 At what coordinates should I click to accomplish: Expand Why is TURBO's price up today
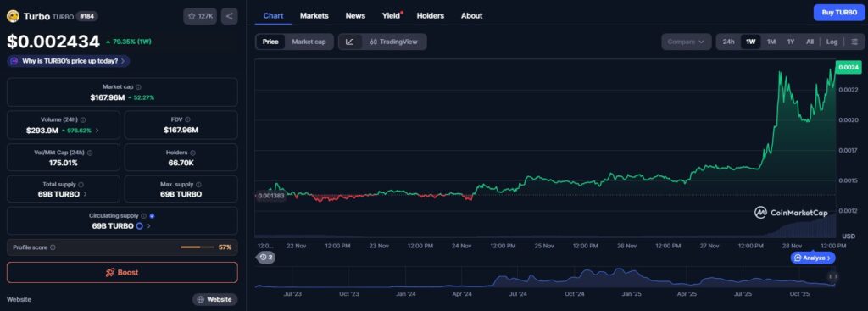coord(68,61)
